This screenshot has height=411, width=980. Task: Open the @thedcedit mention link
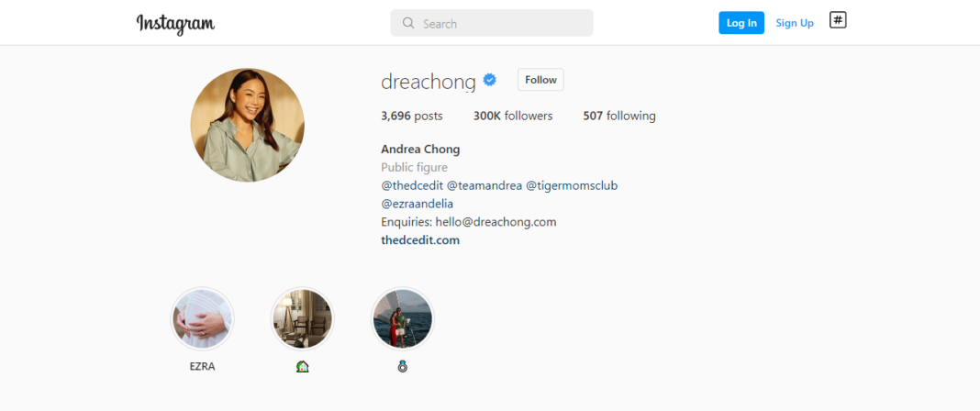pos(412,186)
